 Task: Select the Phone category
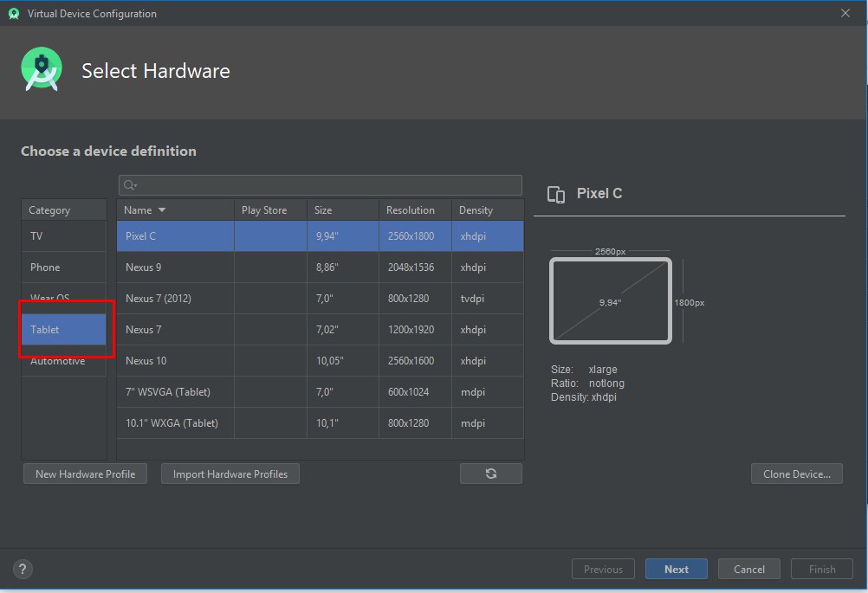(x=63, y=267)
